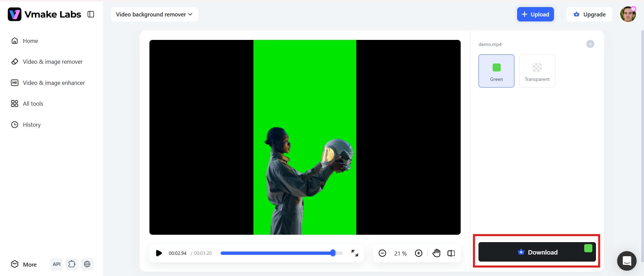This screenshot has width=644, height=276.
Task: Select the hand pan tool
Action: (436, 253)
